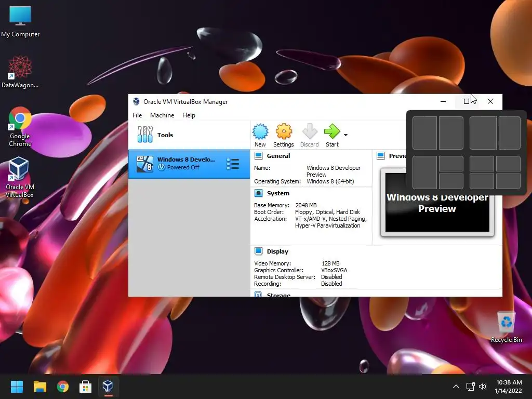The height and width of the screenshot is (399, 532).
Task: Open the DataWagon desktop shortcut
Action: pyautogui.click(x=20, y=72)
